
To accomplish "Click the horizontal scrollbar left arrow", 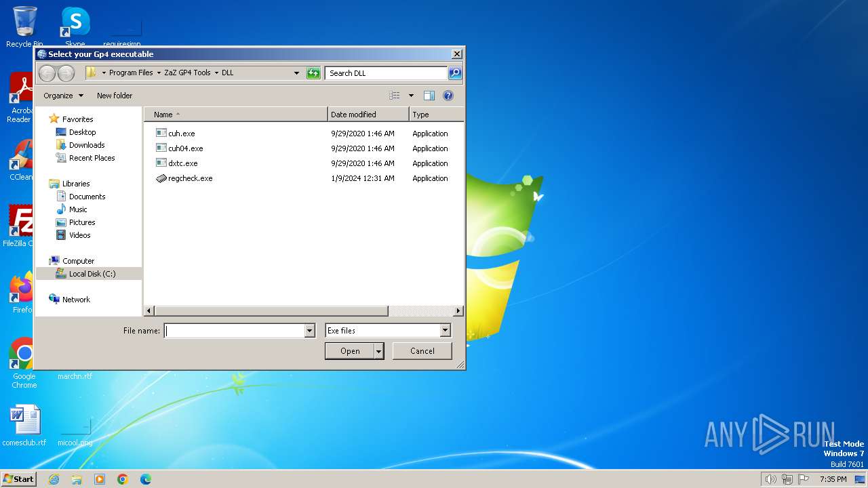I will (x=150, y=311).
